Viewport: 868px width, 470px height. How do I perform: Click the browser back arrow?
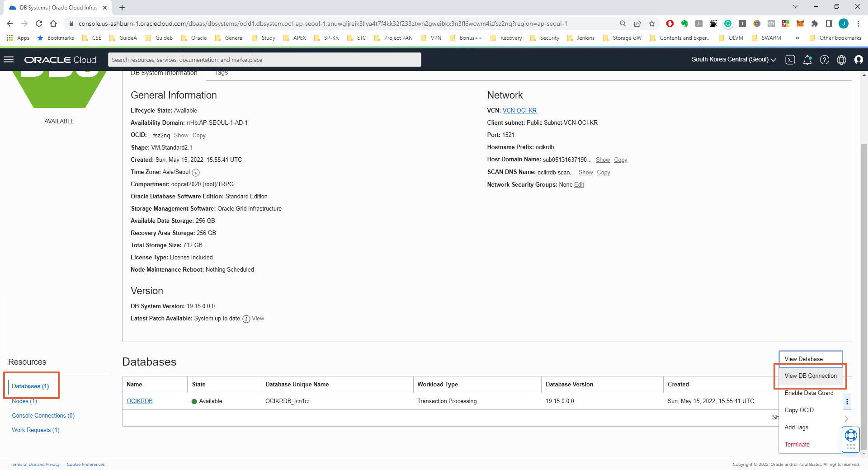(x=10, y=23)
